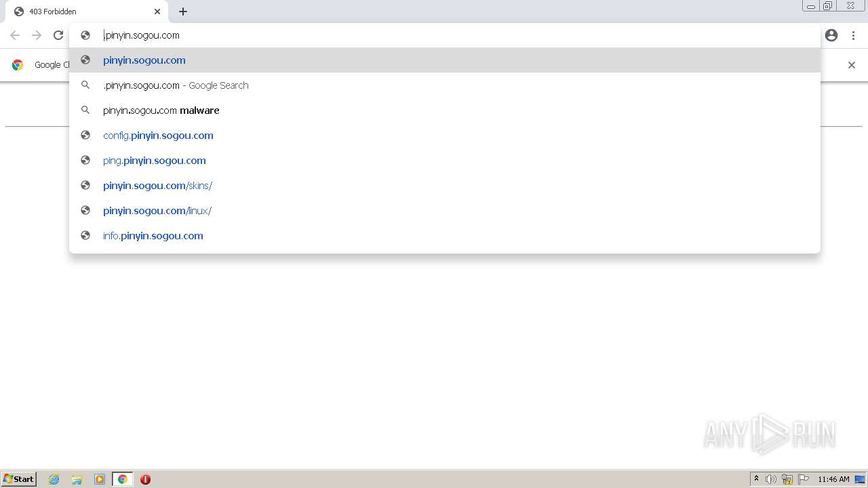Open the network tray icon

click(787, 479)
